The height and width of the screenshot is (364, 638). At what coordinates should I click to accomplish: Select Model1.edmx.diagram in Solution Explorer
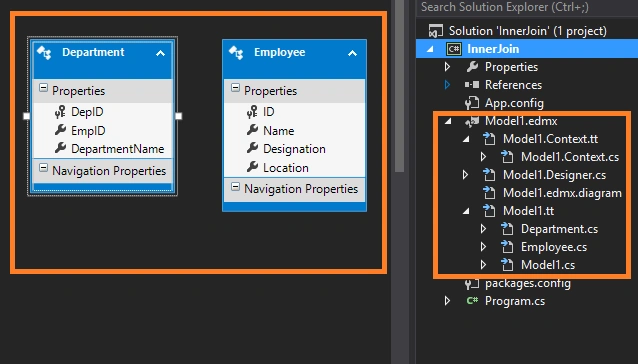[x=562, y=193]
